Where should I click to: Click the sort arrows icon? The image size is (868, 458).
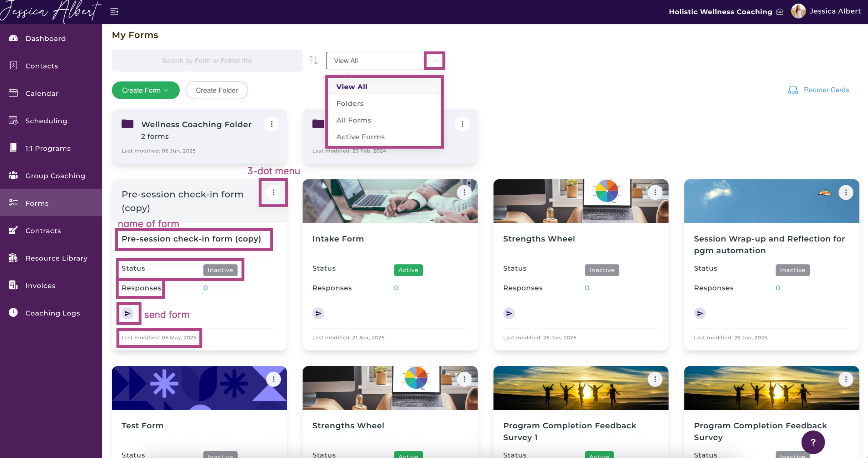[x=313, y=60]
